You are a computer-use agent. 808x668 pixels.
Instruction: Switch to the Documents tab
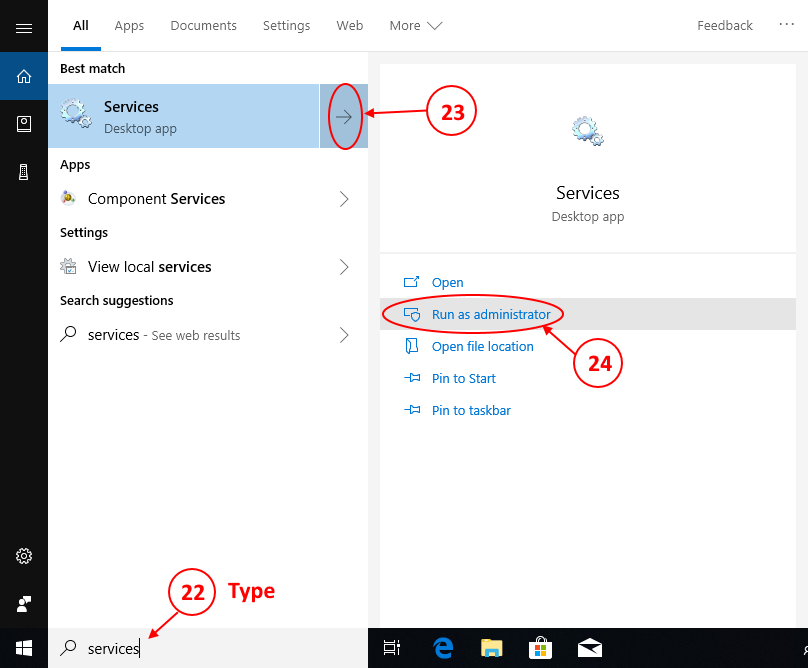[x=204, y=26]
